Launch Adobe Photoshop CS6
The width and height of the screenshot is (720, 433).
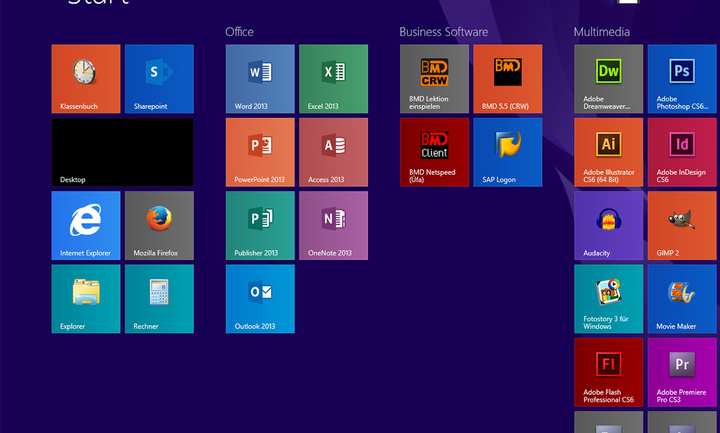(682, 79)
